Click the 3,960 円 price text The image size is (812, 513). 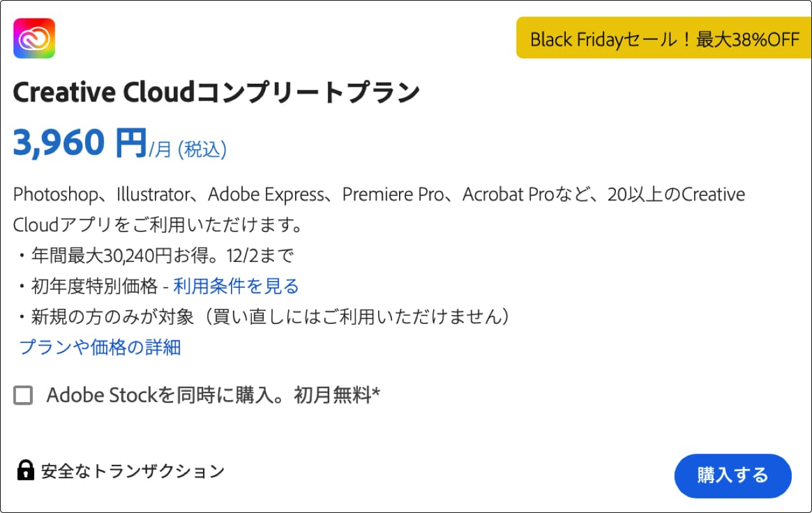point(80,143)
